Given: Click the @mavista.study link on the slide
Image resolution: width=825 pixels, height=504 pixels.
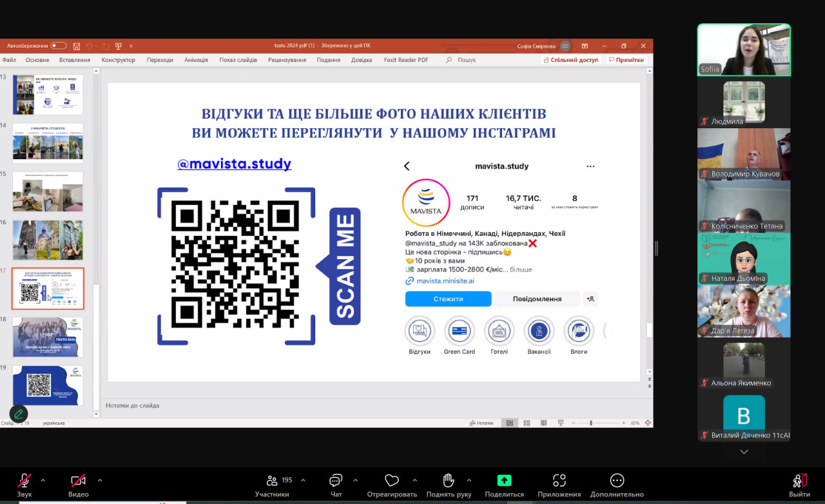Looking at the screenshot, I should click(235, 164).
